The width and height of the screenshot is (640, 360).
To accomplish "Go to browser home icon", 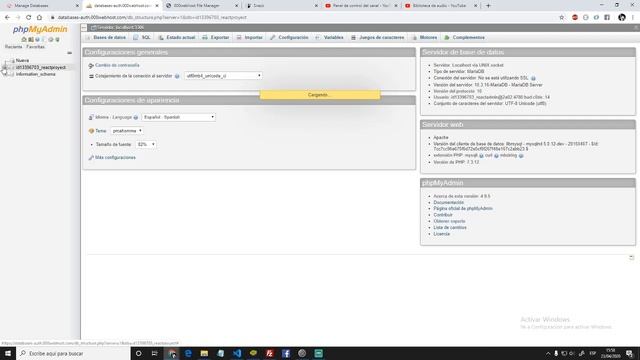I will 39,18.
